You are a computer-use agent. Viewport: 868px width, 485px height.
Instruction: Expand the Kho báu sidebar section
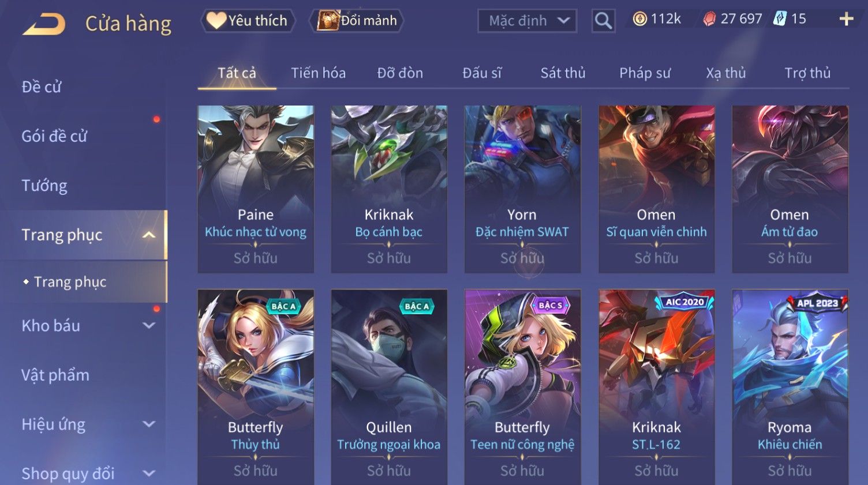(149, 326)
